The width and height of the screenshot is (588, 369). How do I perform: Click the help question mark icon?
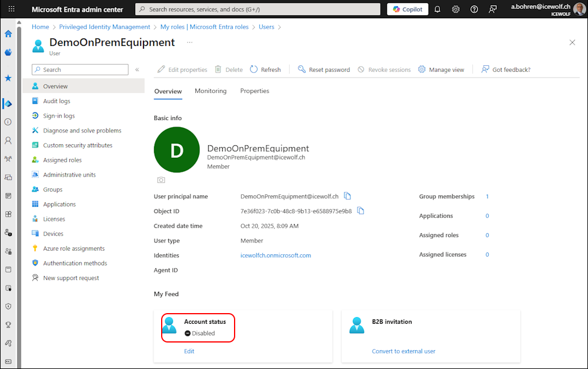475,9
